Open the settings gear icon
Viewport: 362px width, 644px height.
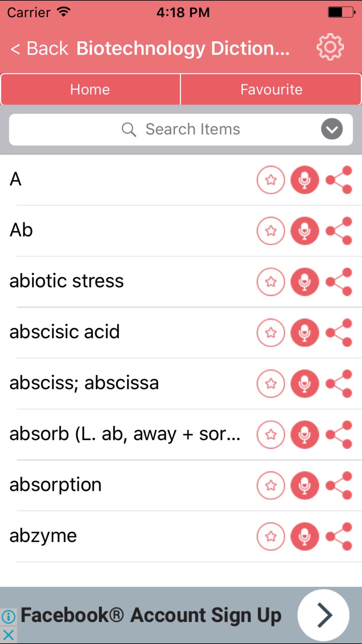coord(330,47)
